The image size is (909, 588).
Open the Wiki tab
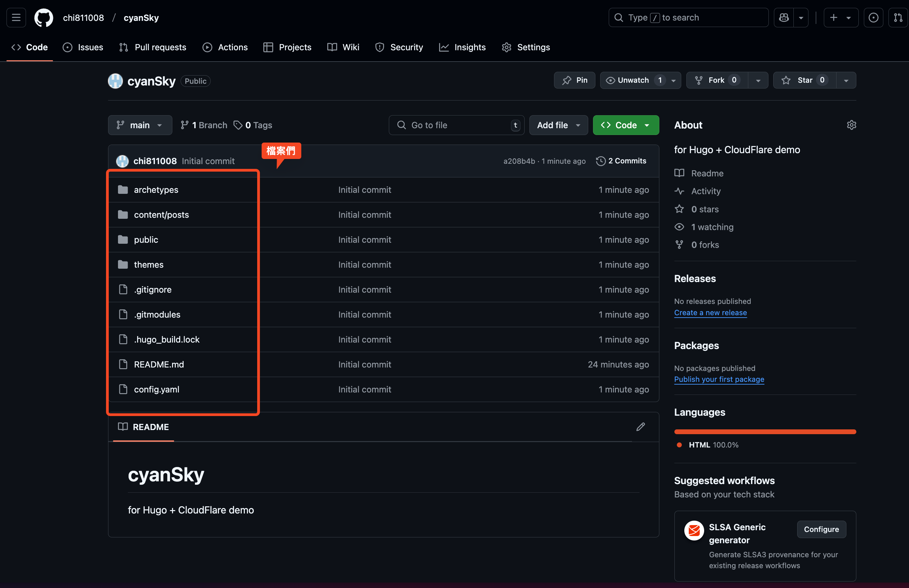coord(343,47)
